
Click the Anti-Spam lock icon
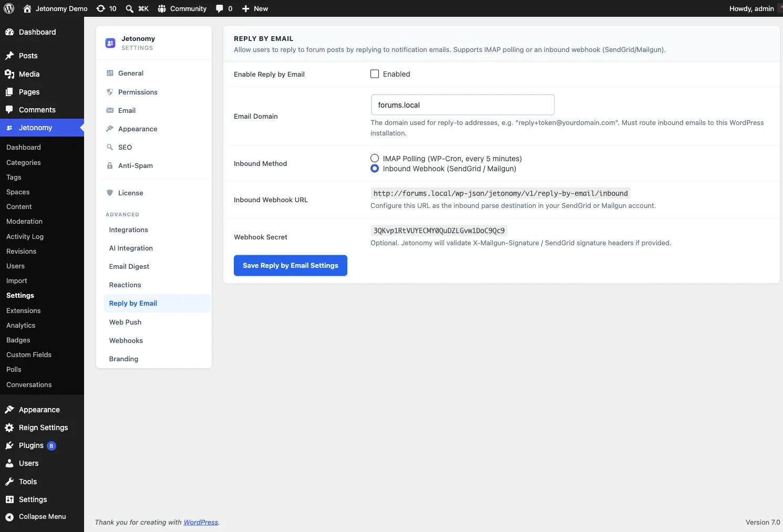[110, 165]
